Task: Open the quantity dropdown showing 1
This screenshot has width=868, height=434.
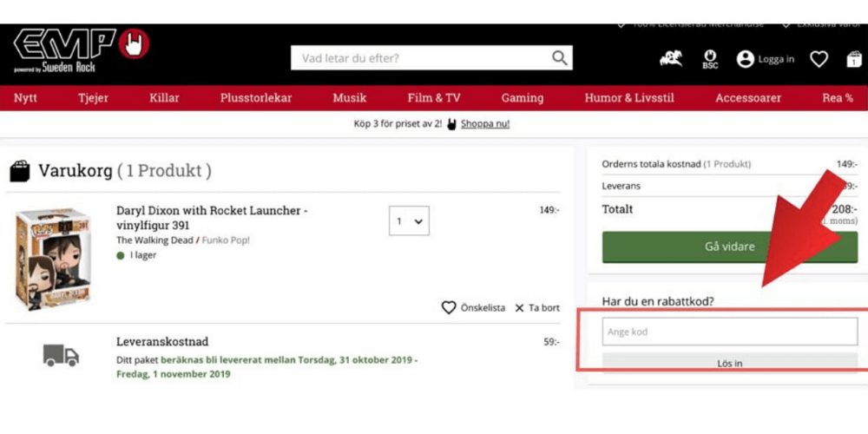Action: click(409, 220)
